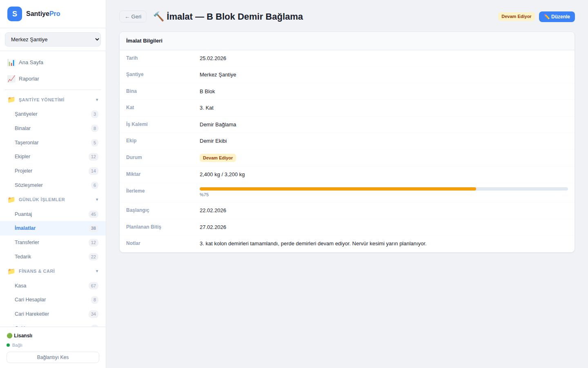Select the Kasa menu item

(20, 286)
